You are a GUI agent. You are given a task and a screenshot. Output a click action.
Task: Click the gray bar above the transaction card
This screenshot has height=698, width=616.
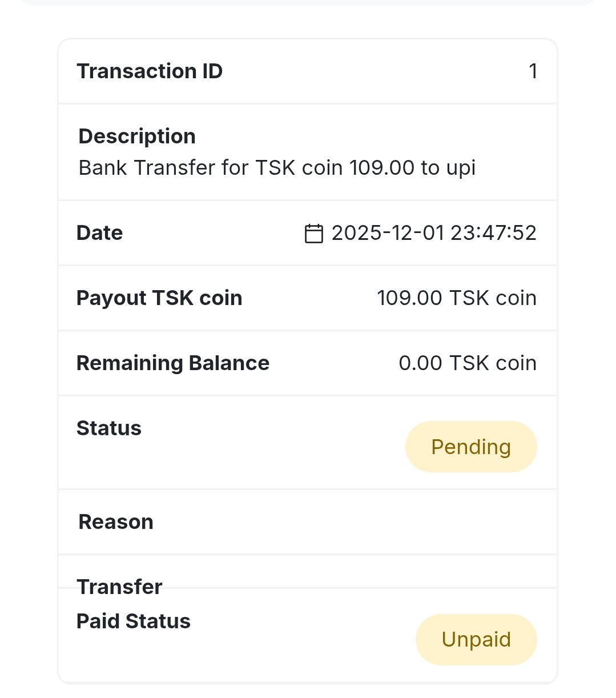pyautogui.click(x=308, y=2)
